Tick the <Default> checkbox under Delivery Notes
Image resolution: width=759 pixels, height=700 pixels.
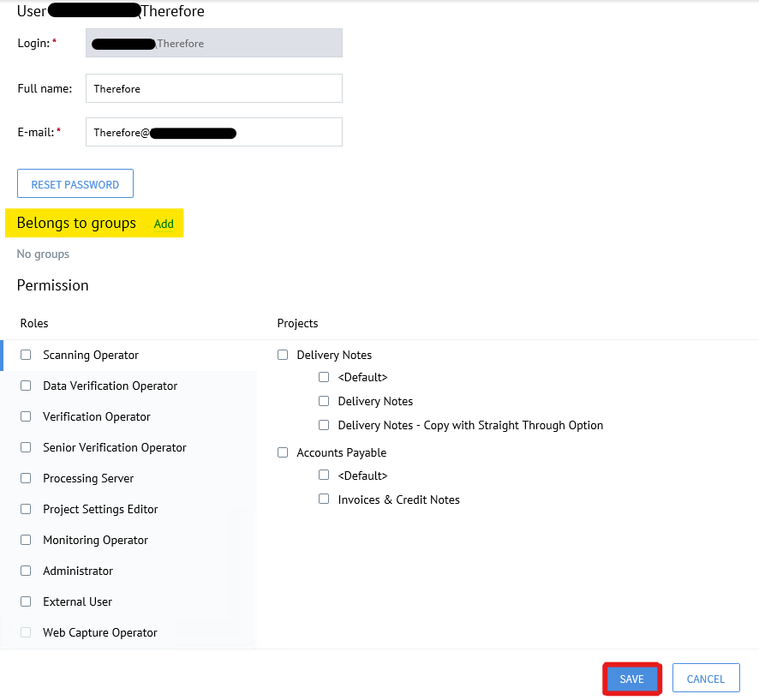click(324, 377)
